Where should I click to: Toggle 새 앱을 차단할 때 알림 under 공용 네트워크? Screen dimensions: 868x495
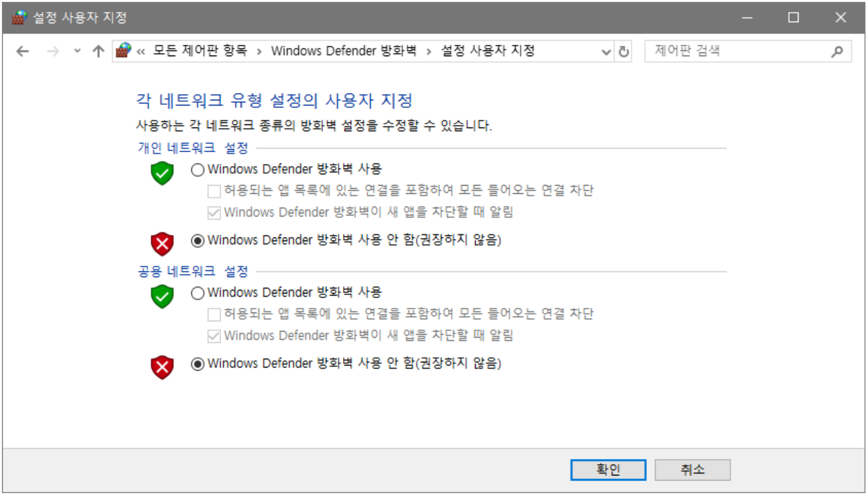click(214, 336)
